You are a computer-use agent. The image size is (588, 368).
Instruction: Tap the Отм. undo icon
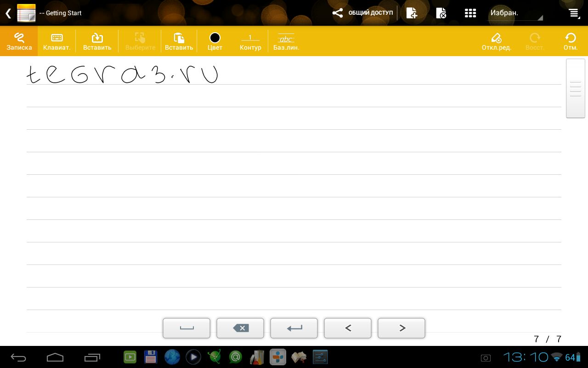pyautogui.click(x=571, y=41)
